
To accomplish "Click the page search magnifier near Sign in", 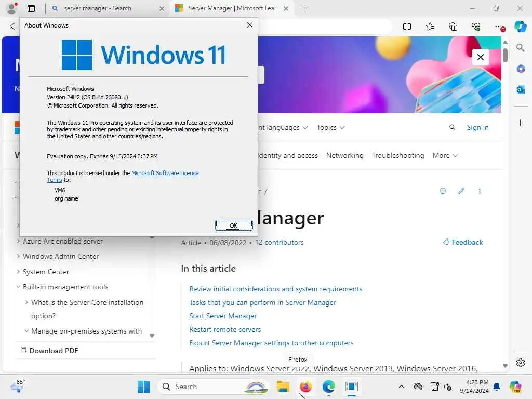I will 452,127.
